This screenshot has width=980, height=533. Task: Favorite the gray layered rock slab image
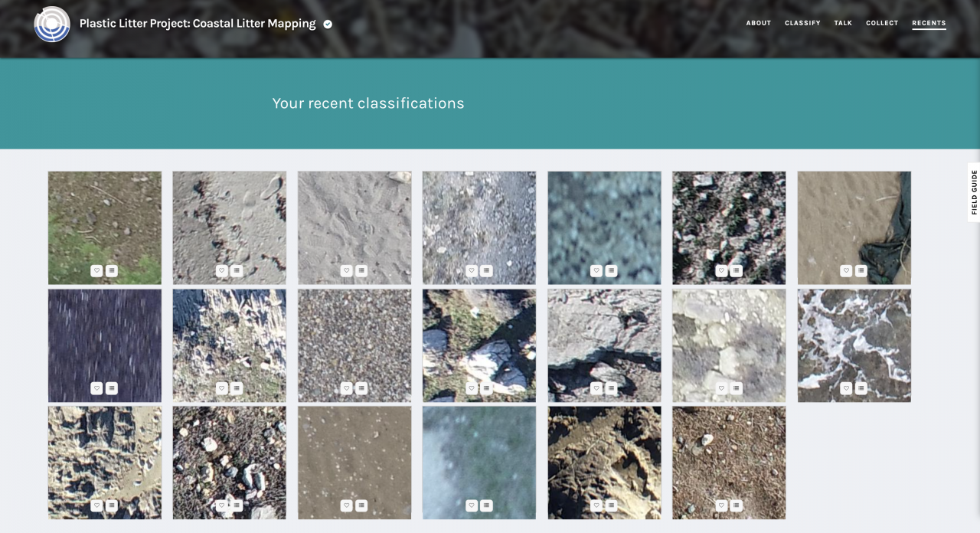[596, 388]
